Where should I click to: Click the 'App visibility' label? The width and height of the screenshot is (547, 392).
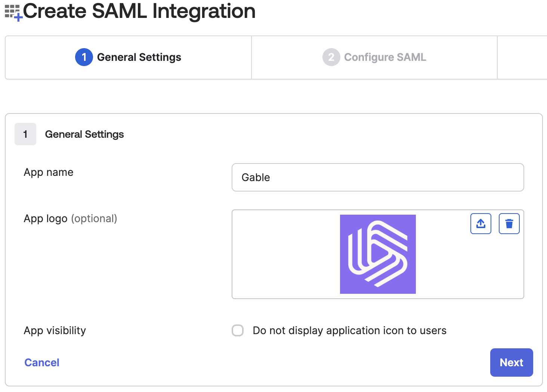click(x=55, y=331)
